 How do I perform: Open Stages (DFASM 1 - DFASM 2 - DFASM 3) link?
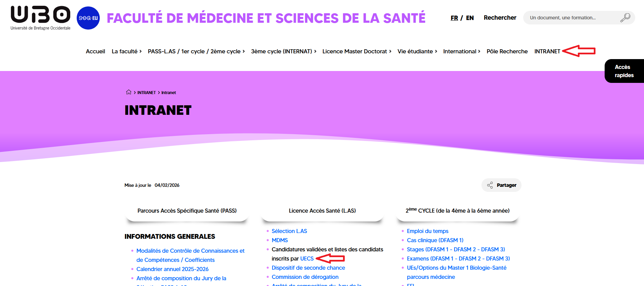[456, 249]
